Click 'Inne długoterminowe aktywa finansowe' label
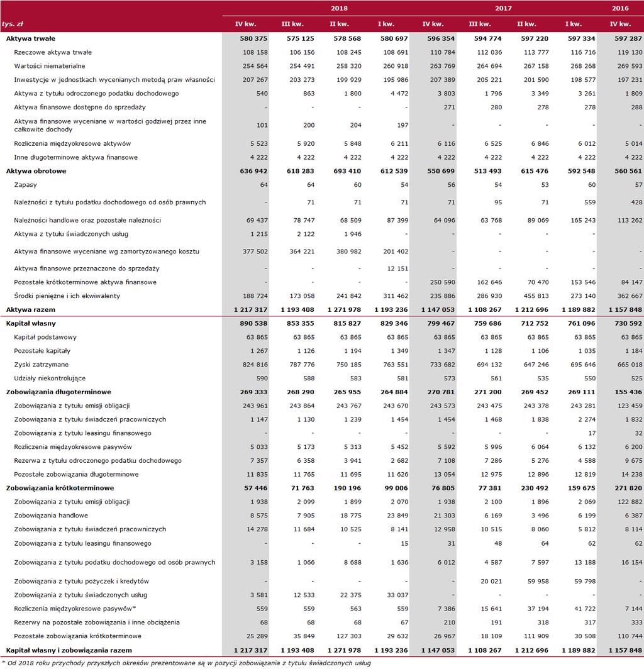 pos(75,157)
